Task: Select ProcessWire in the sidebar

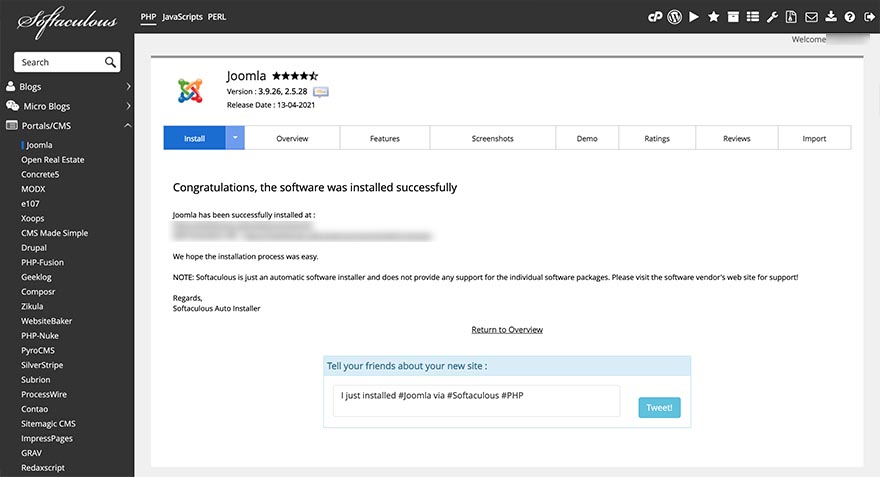Action: [x=44, y=394]
